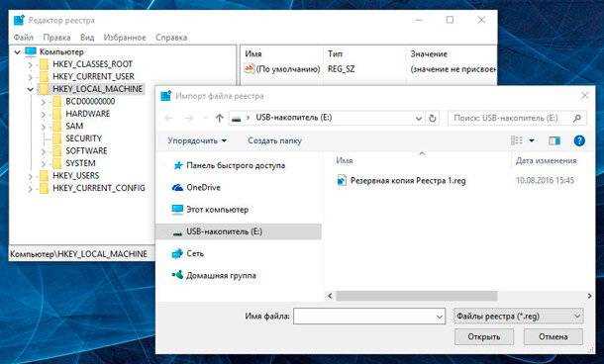Change the file view layout icon
The height and width of the screenshot is (364, 604).
(516, 140)
